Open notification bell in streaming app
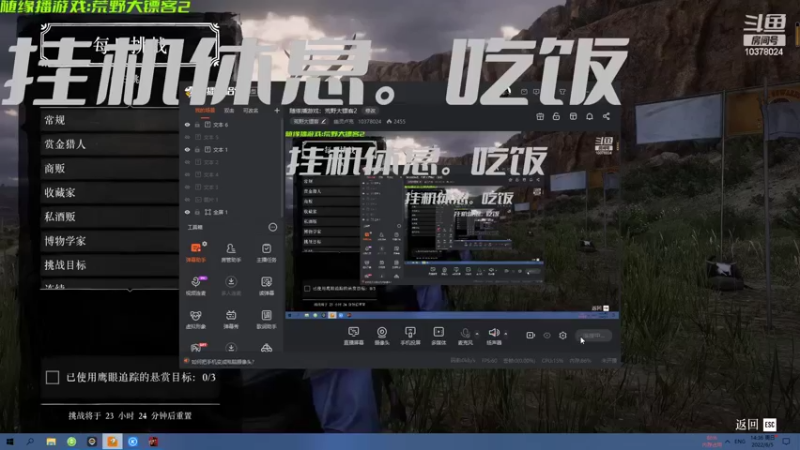This screenshot has height=450, width=800. click(x=589, y=117)
